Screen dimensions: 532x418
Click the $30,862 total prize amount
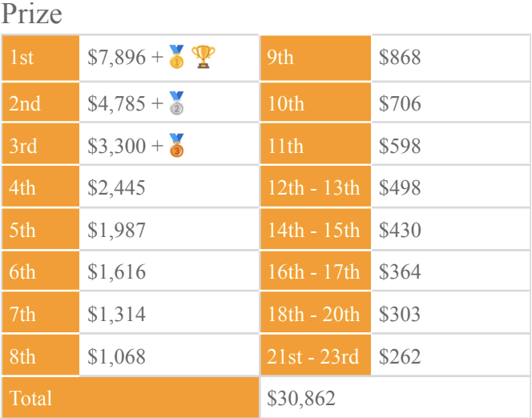pyautogui.click(x=302, y=398)
